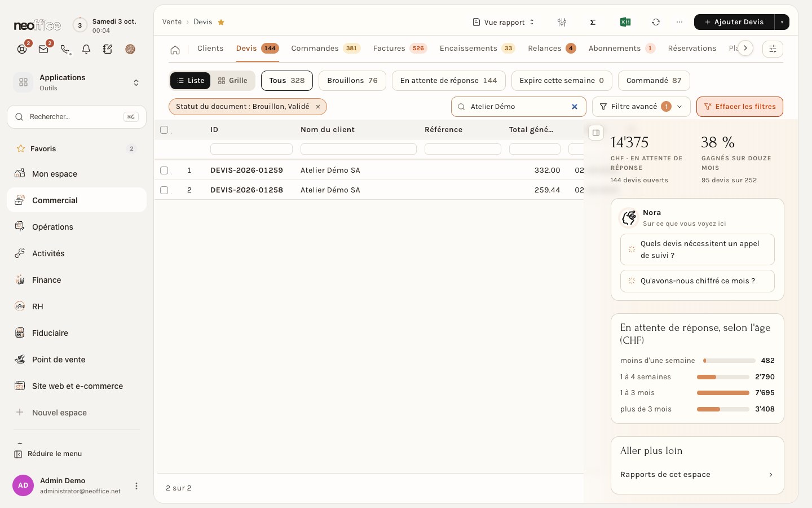
Task: Open the Commandes tab
Action: (325, 49)
